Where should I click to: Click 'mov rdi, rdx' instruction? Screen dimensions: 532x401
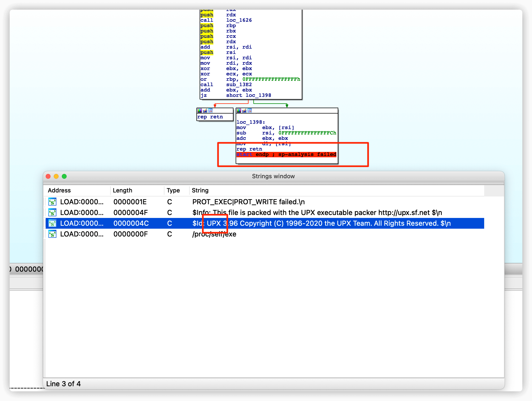point(226,63)
